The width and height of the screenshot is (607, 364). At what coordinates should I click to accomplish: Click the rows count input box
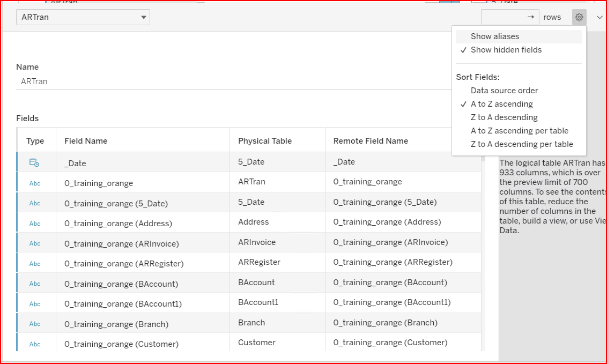(503, 17)
